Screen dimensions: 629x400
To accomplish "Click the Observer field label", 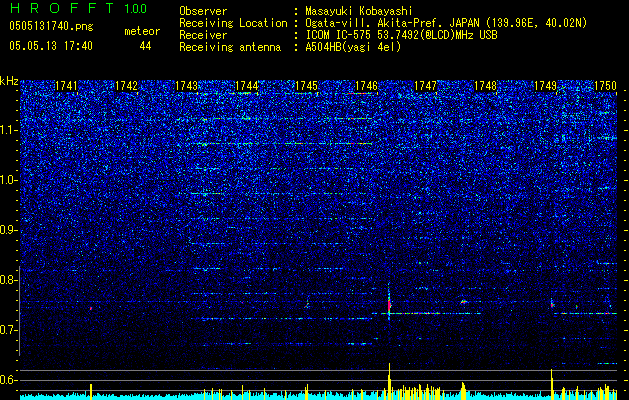I will point(203,11).
